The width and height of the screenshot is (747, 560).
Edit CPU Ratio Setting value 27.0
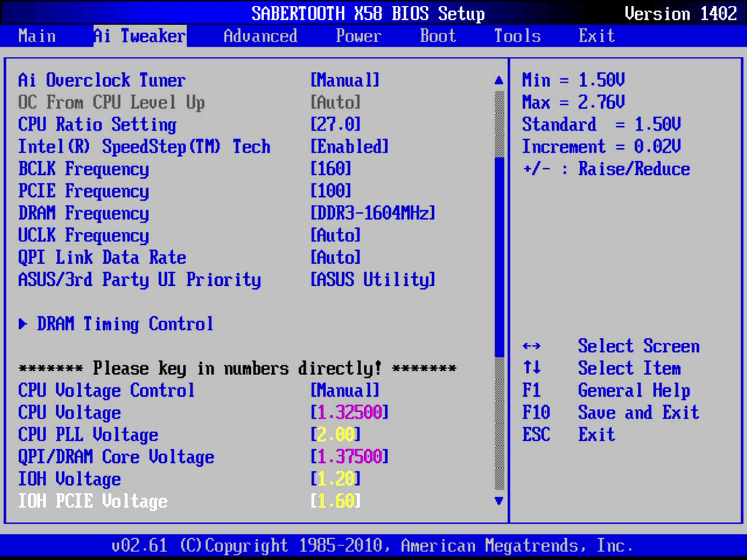(336, 124)
